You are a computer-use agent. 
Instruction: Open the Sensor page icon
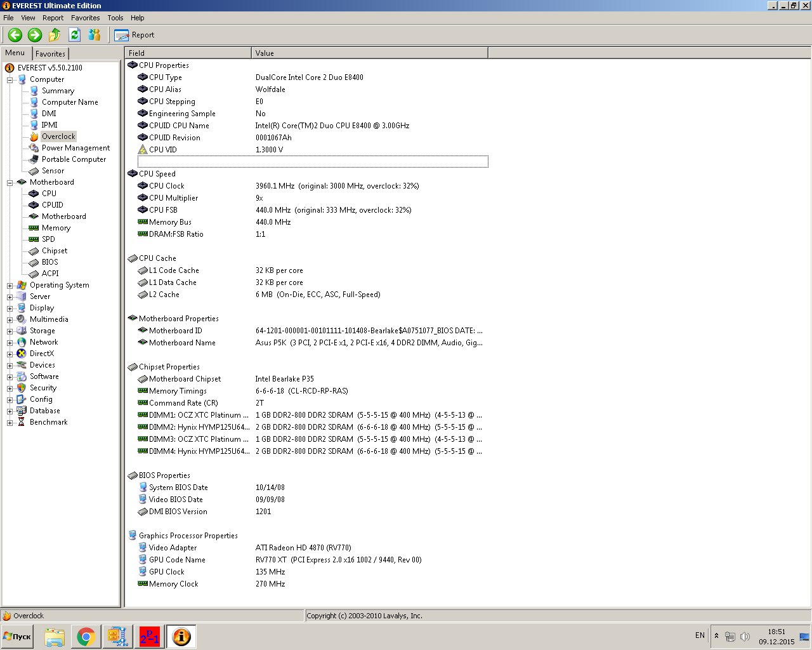[34, 171]
